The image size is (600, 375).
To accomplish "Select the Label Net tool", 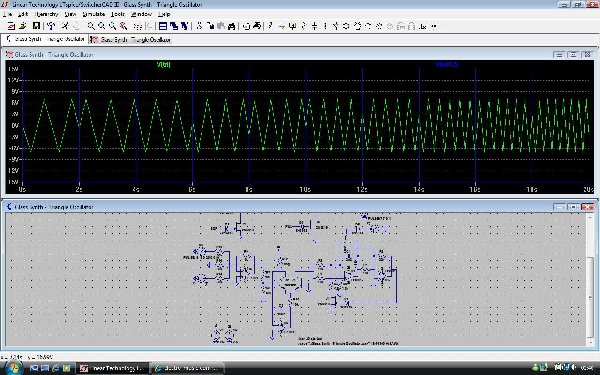I will (293, 26).
